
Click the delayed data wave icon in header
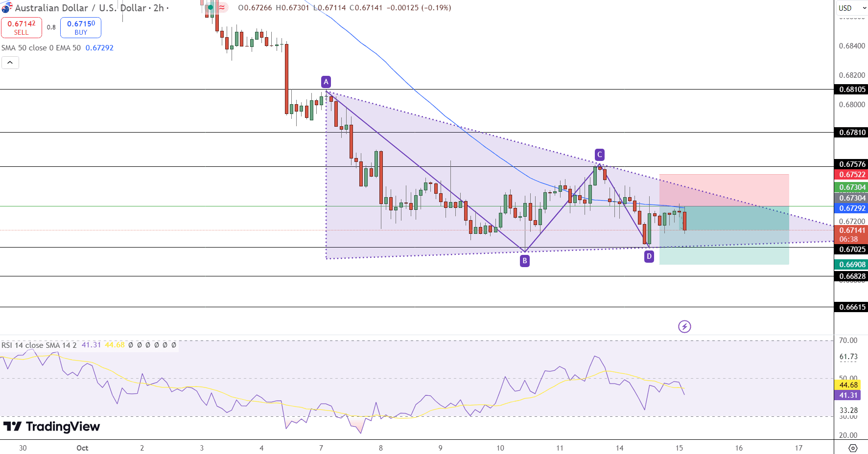[x=222, y=7]
